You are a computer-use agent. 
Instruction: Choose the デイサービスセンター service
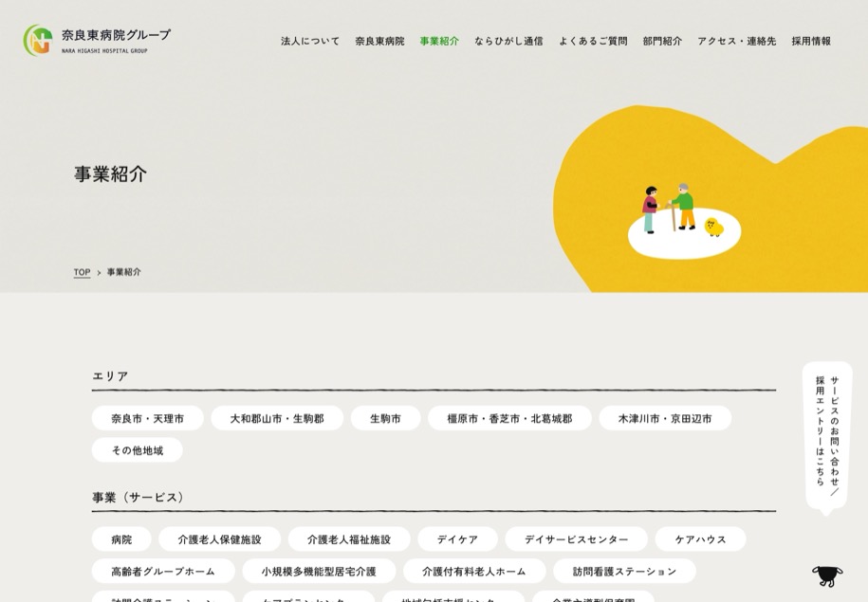[576, 538]
